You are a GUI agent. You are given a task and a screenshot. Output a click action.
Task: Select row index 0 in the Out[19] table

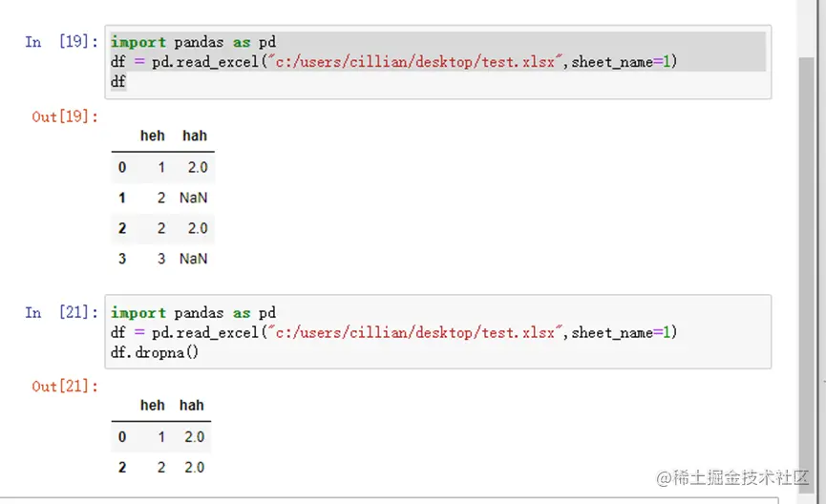122,167
